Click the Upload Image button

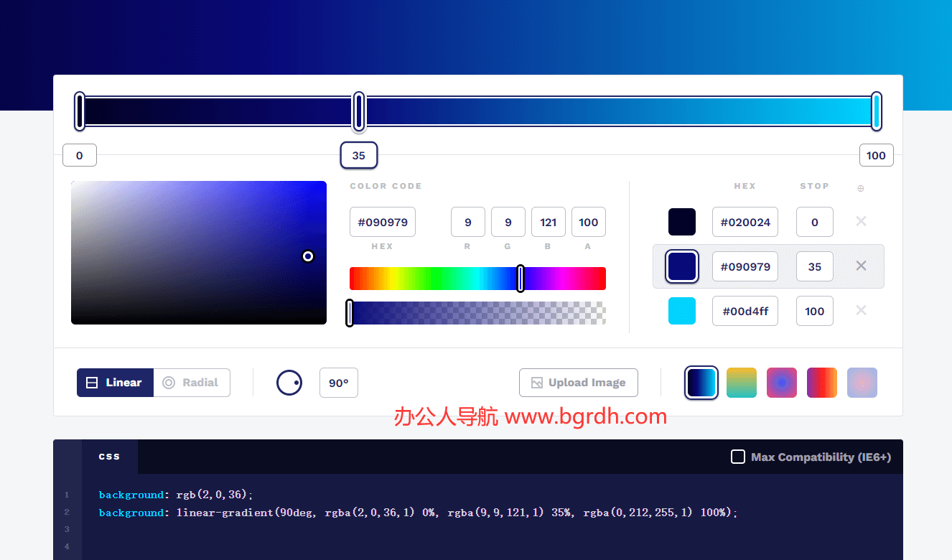[x=579, y=383]
